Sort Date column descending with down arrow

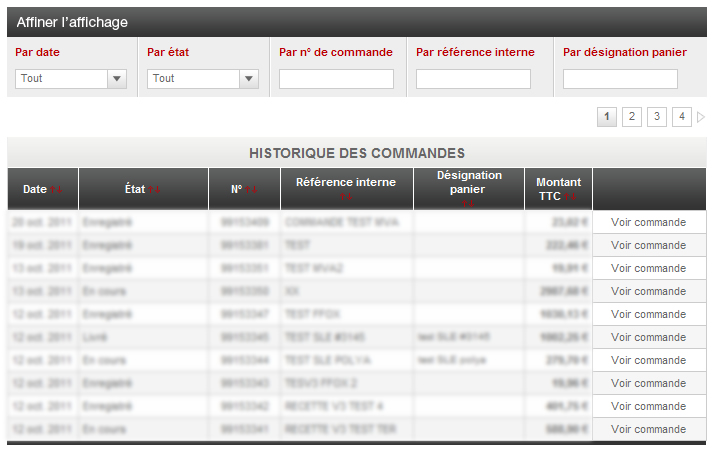click(60, 189)
